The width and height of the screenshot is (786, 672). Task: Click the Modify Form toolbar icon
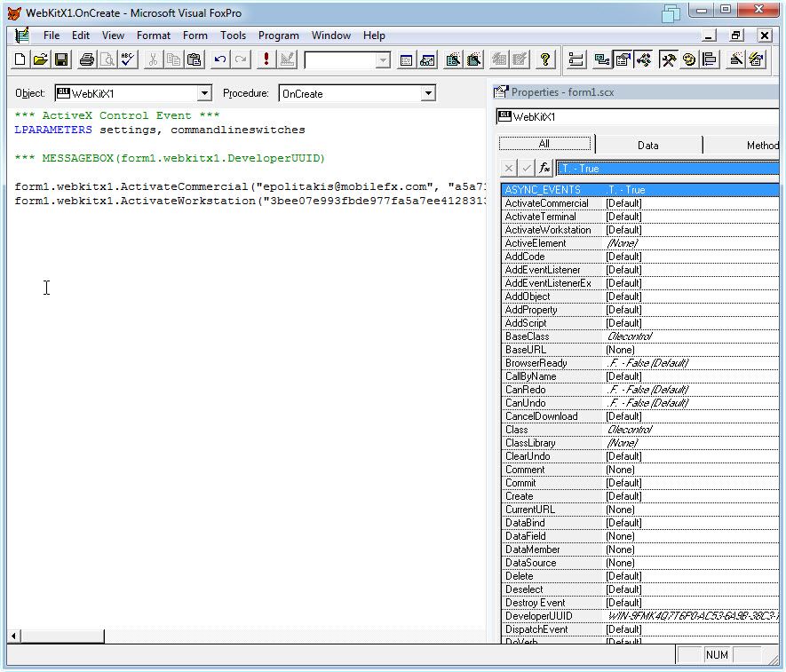287,59
